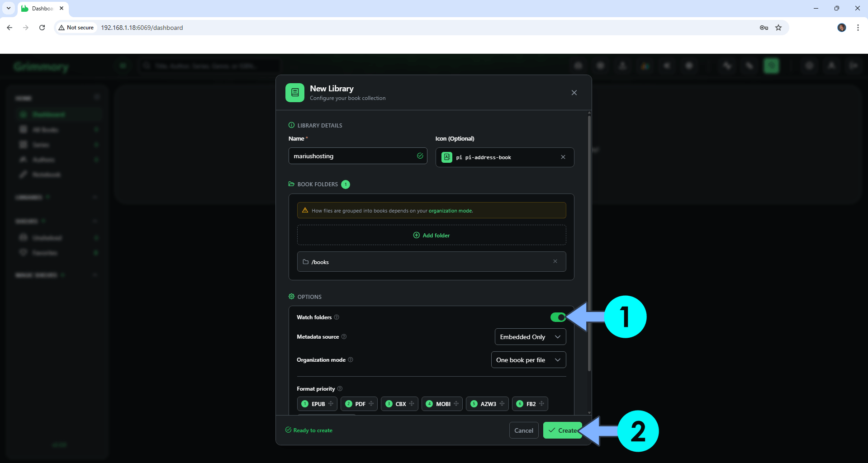Click the Grimmory logo
The width and height of the screenshot is (868, 463).
pos(41,66)
